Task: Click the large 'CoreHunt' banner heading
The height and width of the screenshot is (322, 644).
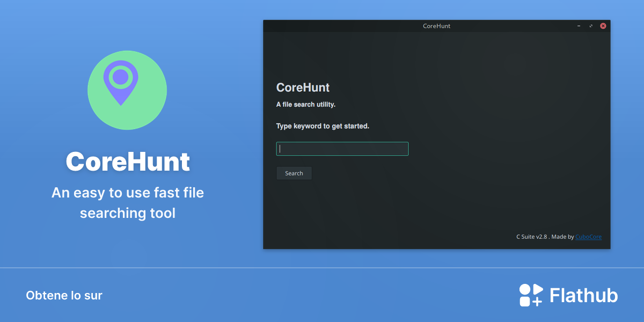Action: click(x=128, y=161)
